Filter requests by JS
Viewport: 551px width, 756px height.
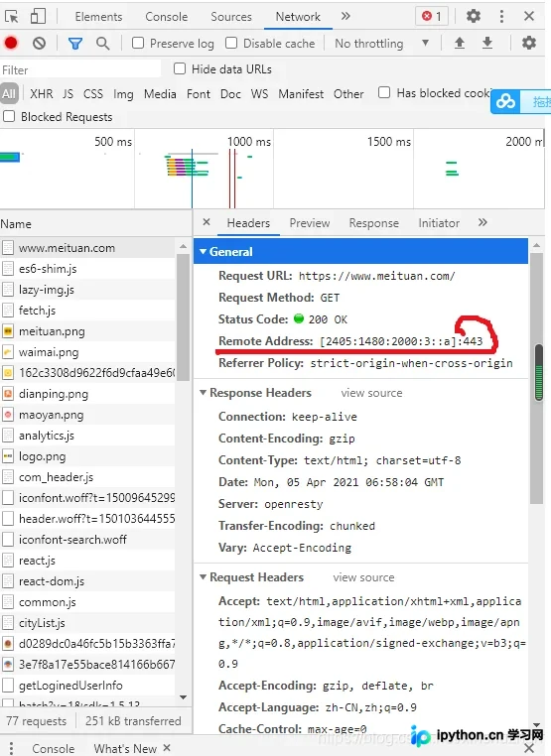pyautogui.click(x=69, y=93)
